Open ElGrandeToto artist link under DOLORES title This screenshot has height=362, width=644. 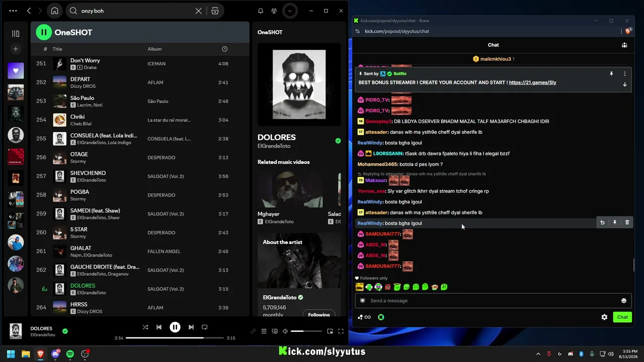coord(274,146)
